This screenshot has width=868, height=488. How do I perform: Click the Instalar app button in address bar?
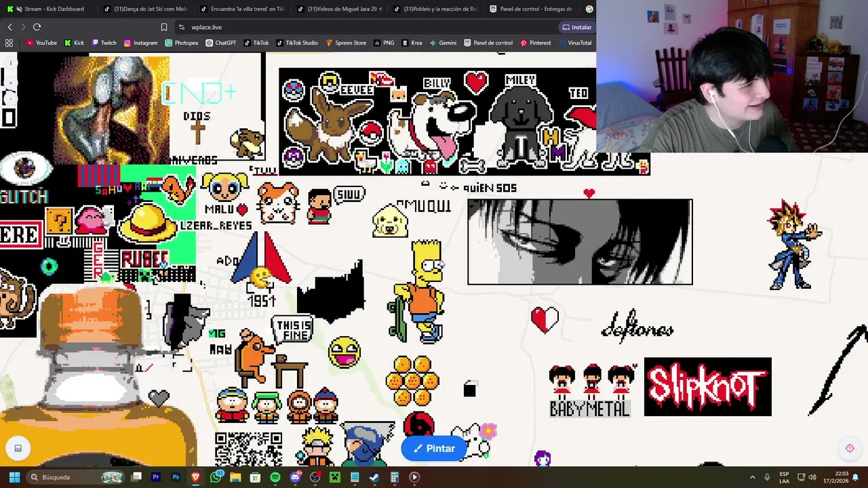(577, 27)
